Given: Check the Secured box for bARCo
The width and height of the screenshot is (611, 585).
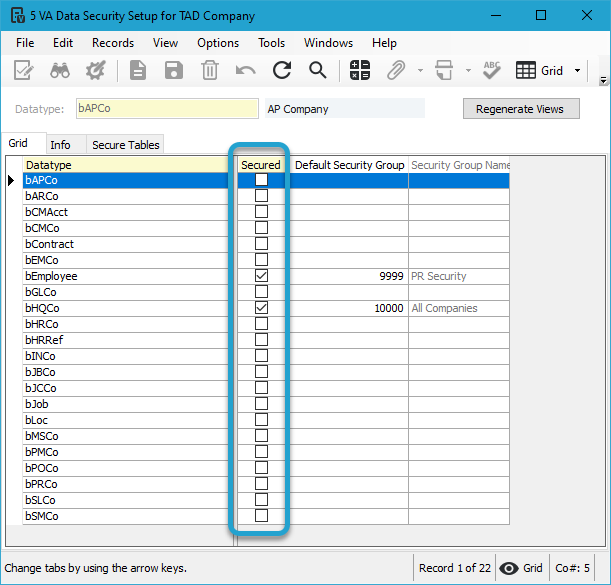Looking at the screenshot, I should point(261,196).
